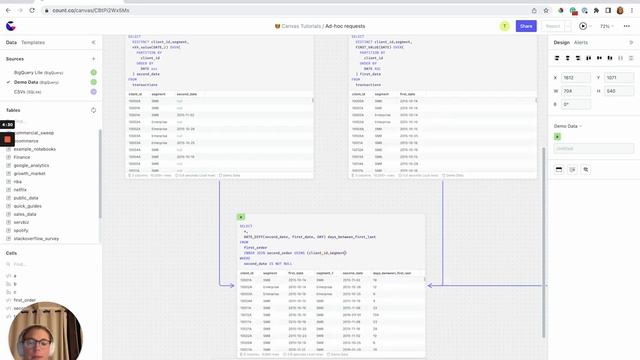Run the canvas with the play button

click(x=583, y=26)
